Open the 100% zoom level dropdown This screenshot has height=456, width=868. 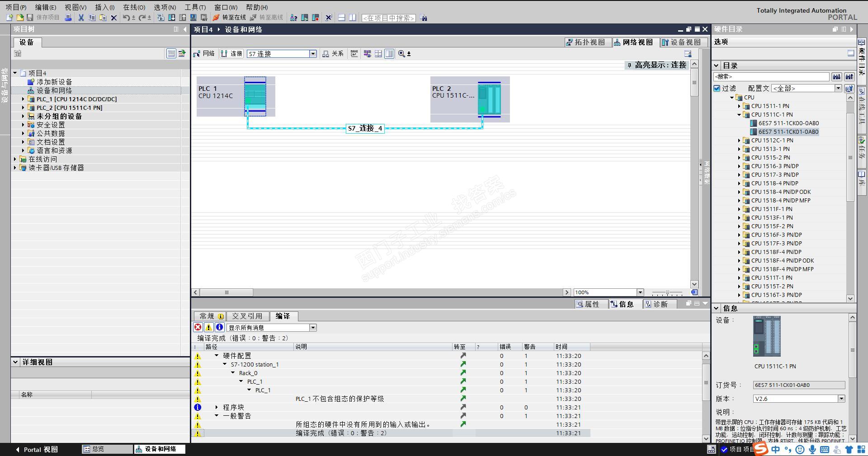coord(640,292)
